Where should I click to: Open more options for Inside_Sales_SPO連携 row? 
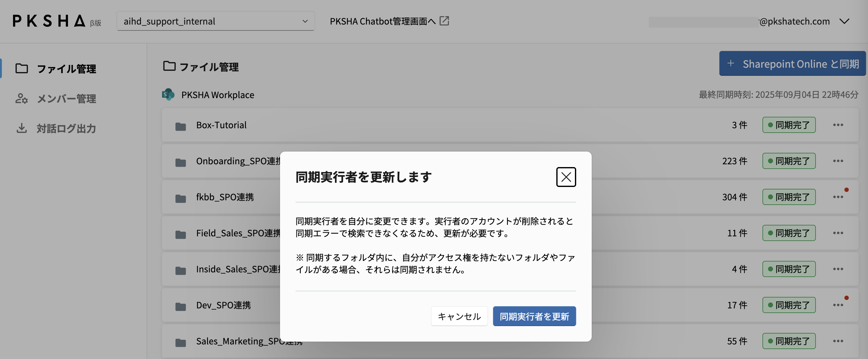click(838, 269)
